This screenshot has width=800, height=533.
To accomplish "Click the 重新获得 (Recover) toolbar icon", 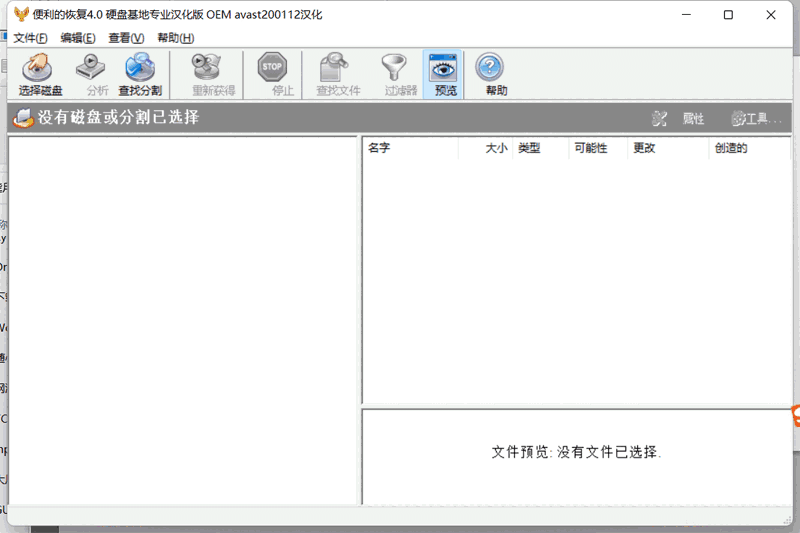I will [213, 74].
